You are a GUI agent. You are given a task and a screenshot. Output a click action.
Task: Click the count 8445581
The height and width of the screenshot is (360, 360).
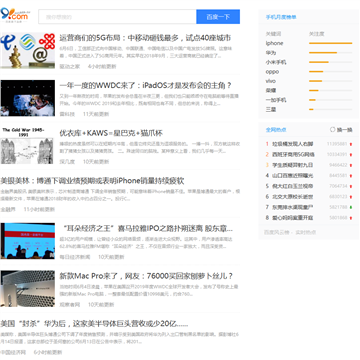click(x=338, y=176)
